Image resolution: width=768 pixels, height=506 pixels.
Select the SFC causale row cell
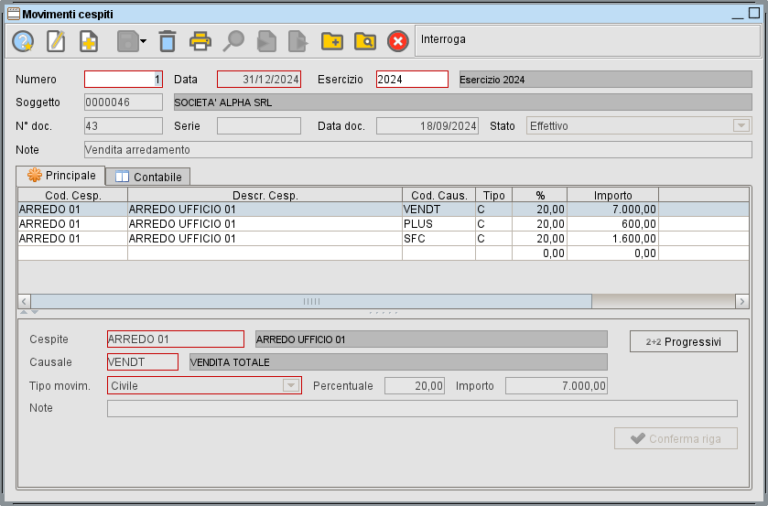[x=439, y=239]
